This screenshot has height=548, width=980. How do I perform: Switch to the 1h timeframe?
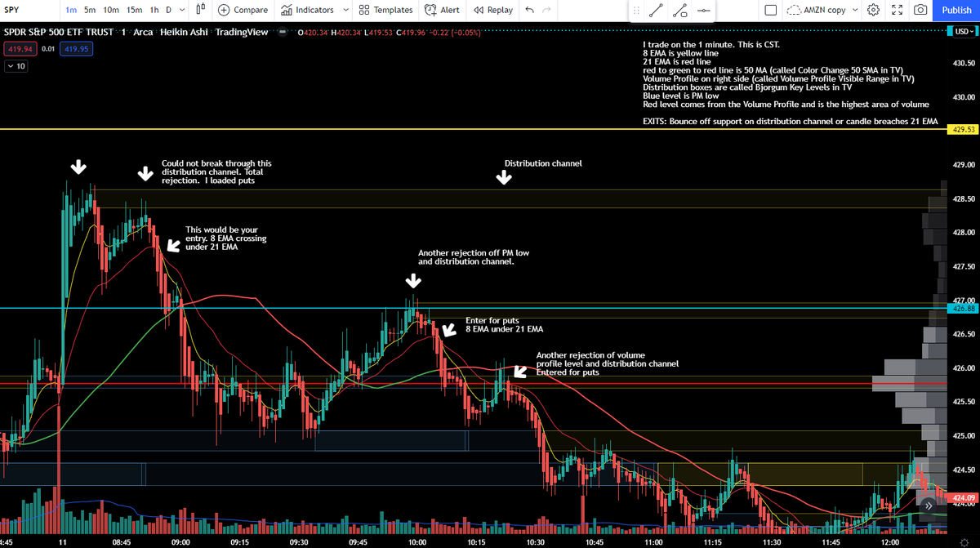click(x=154, y=10)
